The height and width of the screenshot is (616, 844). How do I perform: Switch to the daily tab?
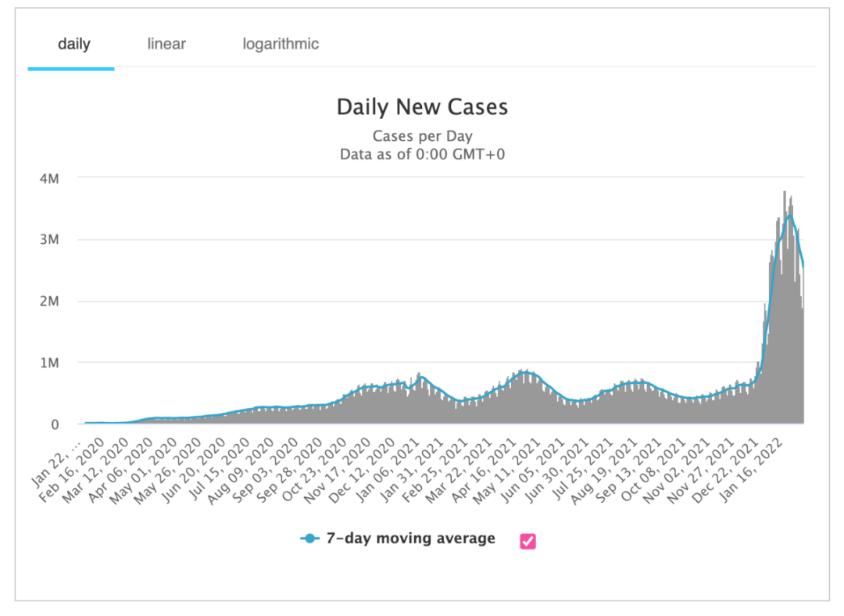[x=73, y=44]
